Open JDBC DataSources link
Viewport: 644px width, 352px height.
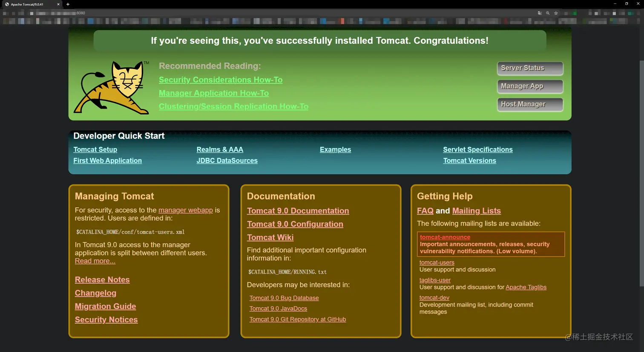[x=227, y=160]
